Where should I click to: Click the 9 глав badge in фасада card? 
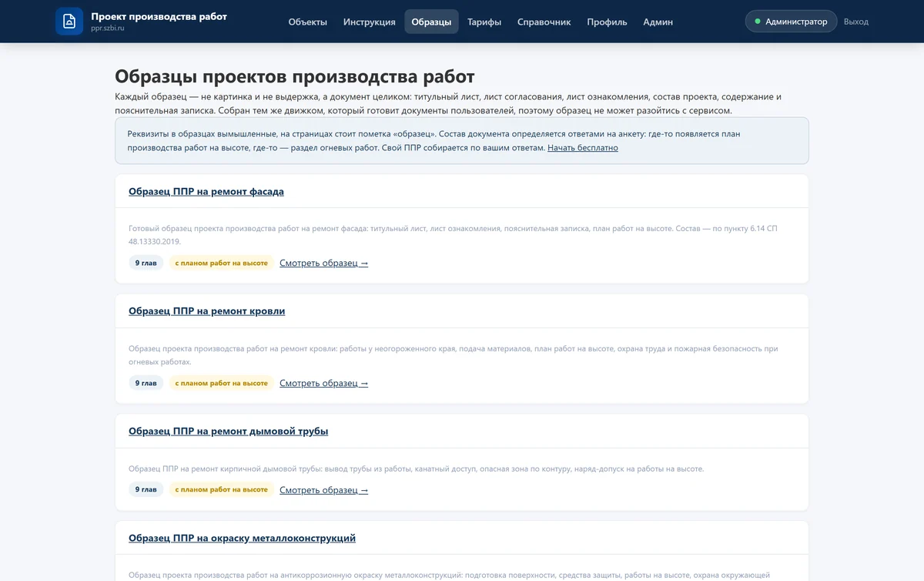146,263
